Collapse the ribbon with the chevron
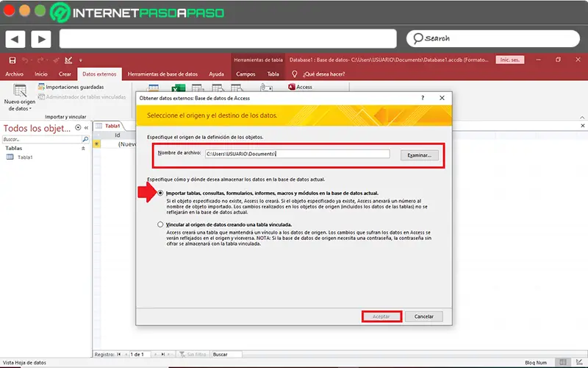This screenshot has height=368, width=588. click(582, 118)
